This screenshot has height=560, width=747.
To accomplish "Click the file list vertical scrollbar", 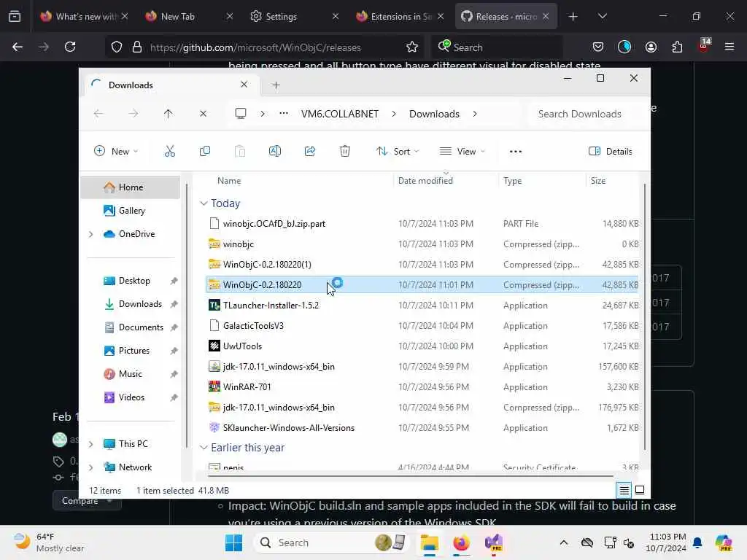I will coord(645,315).
